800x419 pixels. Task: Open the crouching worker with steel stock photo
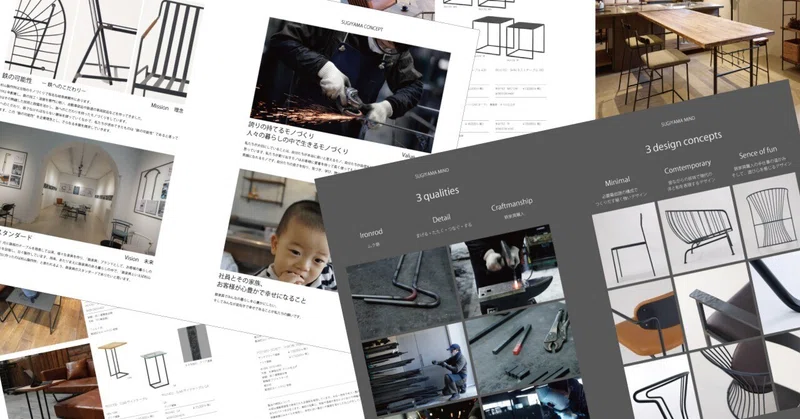point(419,369)
